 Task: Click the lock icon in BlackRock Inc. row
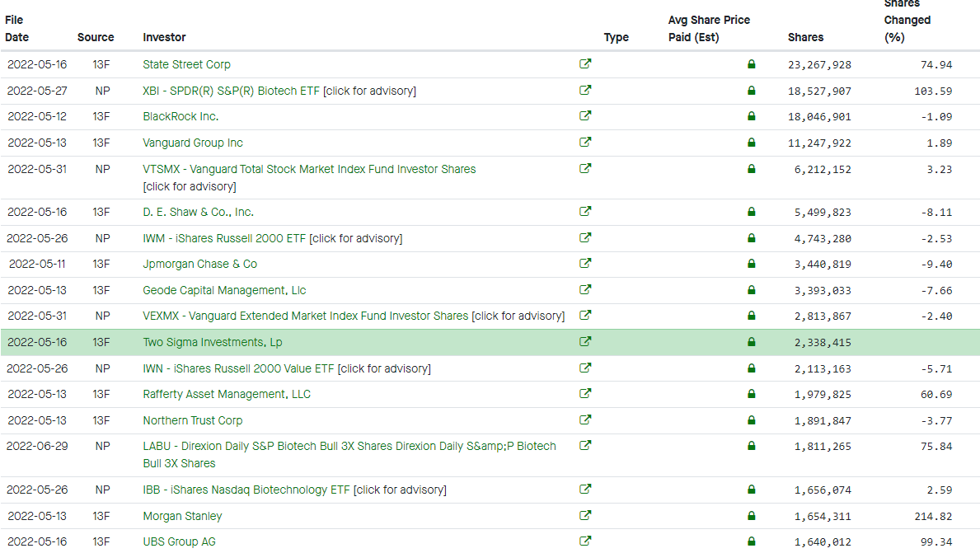coord(751,115)
